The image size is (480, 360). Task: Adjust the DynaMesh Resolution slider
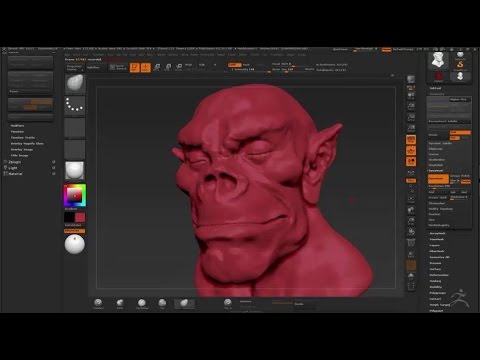449,186
